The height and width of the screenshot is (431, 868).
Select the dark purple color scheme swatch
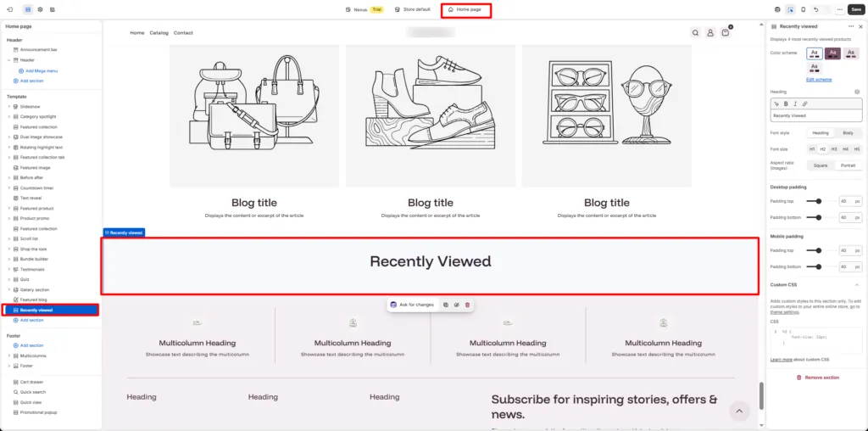(832, 53)
